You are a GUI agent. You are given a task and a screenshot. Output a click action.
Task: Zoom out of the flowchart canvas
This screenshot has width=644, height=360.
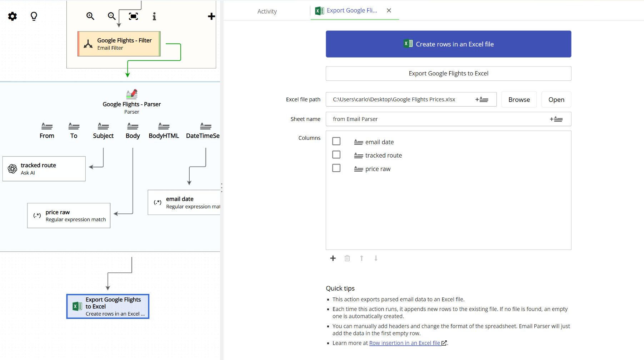pos(111,16)
